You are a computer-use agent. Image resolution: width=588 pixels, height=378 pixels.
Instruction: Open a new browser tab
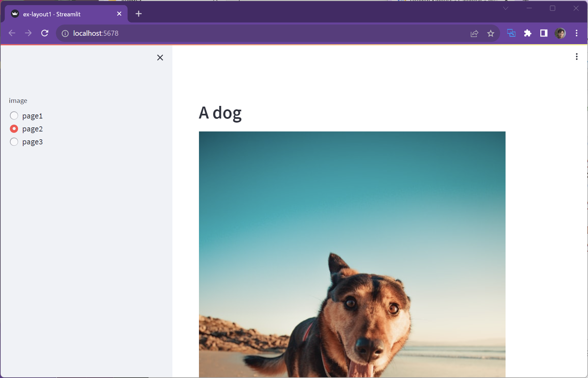point(139,14)
